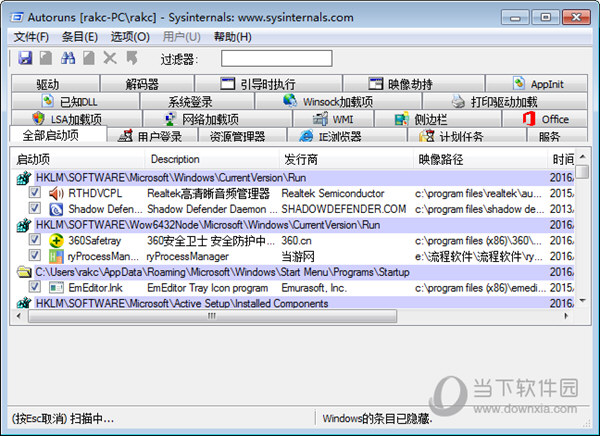Select the LSA加载项 tab

[x=77, y=119]
